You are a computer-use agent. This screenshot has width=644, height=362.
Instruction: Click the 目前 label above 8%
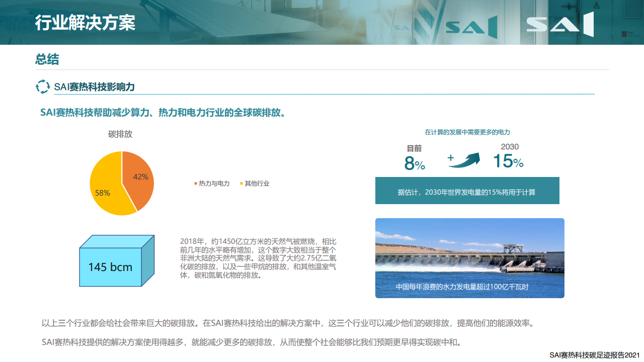point(414,148)
